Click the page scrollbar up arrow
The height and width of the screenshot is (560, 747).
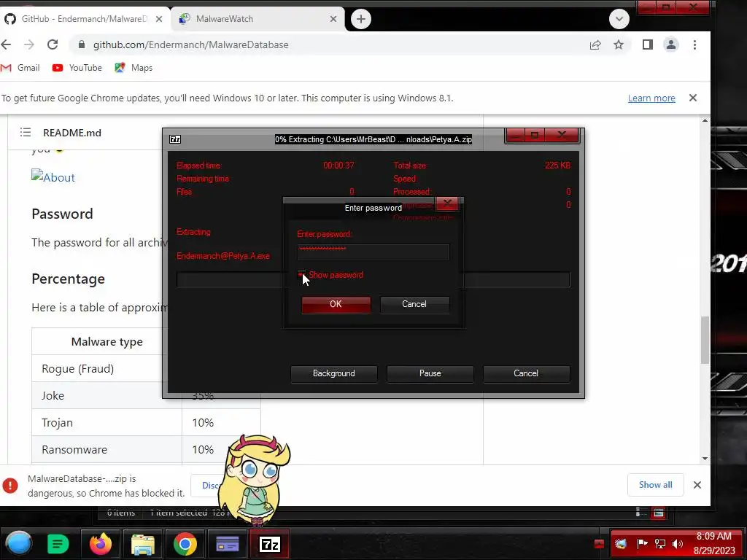(x=705, y=120)
